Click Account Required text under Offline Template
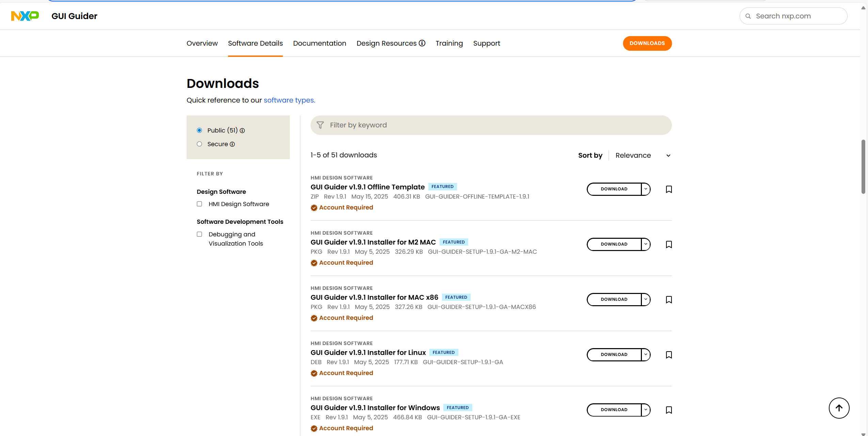Viewport: 868px width, 436px height. point(346,207)
